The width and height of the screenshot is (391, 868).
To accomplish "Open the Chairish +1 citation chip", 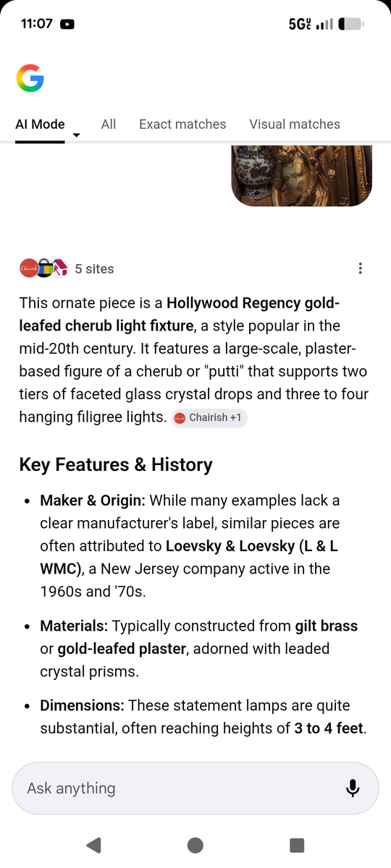I will (209, 418).
